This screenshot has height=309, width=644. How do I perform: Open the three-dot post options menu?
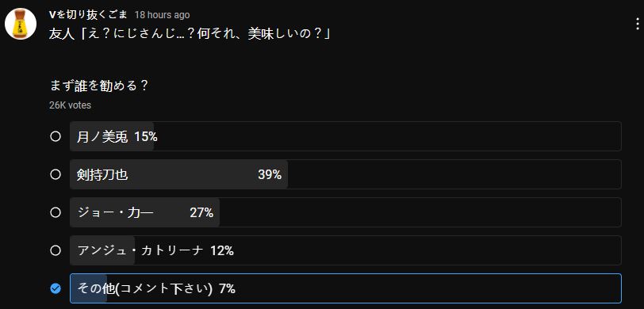click(637, 25)
